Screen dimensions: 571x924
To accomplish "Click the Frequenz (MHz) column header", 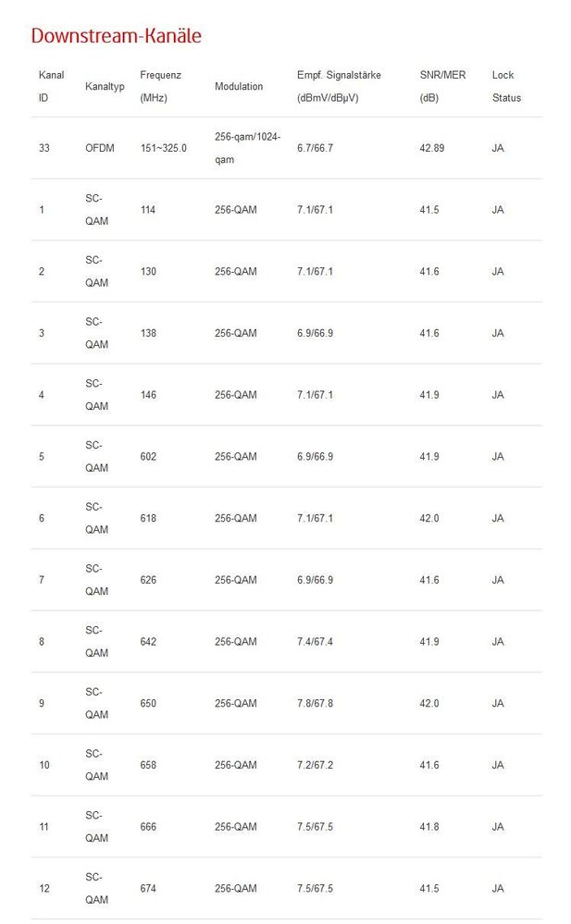I will (160, 86).
